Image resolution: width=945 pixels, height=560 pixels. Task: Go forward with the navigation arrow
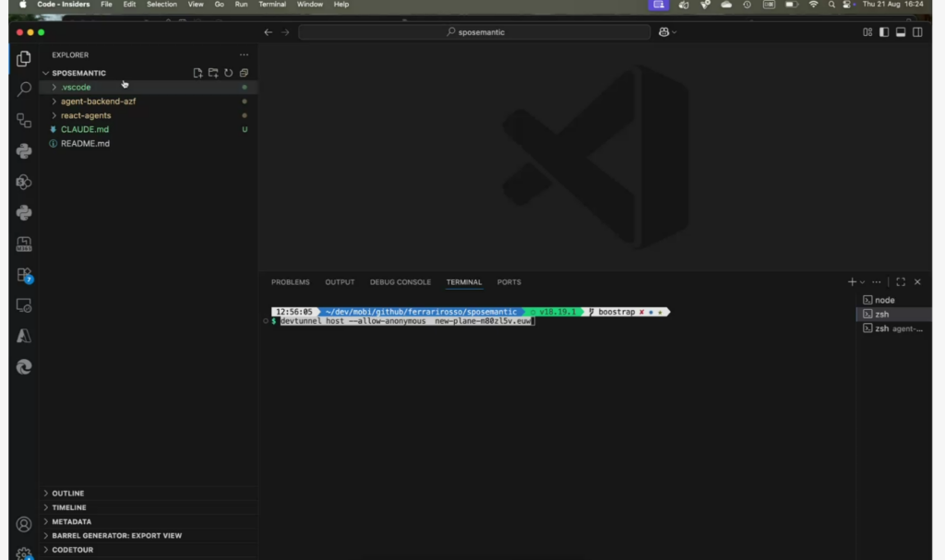pyautogui.click(x=285, y=32)
